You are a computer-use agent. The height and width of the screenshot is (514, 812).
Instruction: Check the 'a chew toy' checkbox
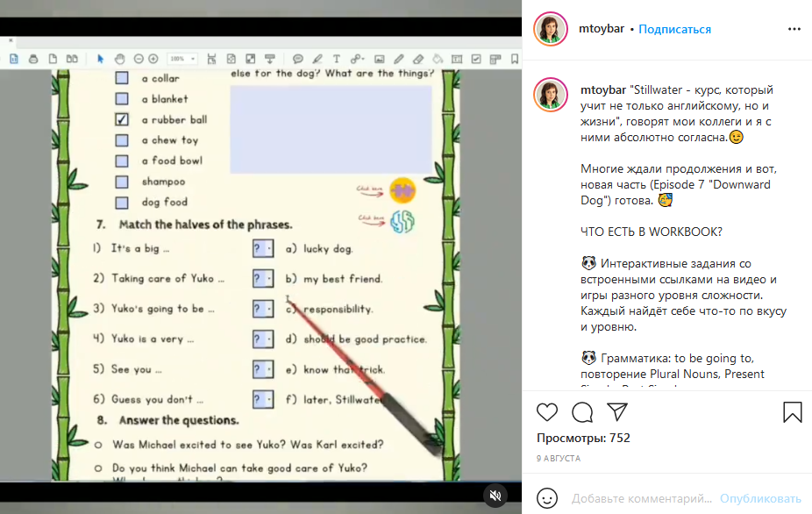coord(123,140)
